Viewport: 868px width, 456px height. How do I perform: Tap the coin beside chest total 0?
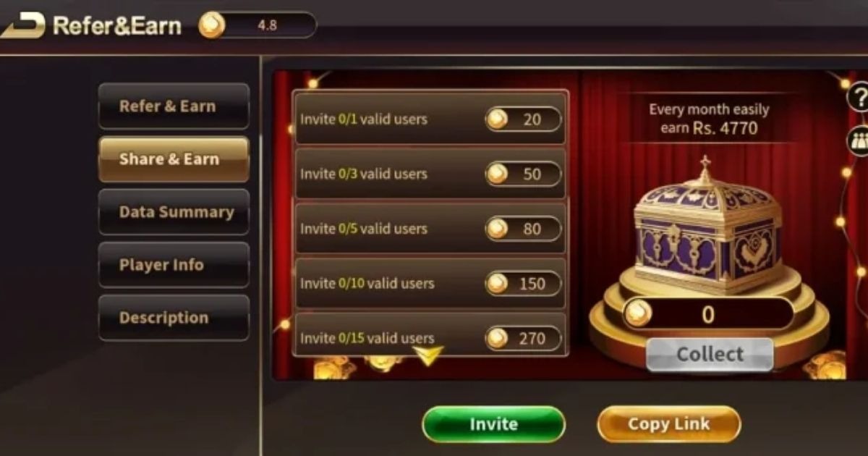(x=639, y=313)
